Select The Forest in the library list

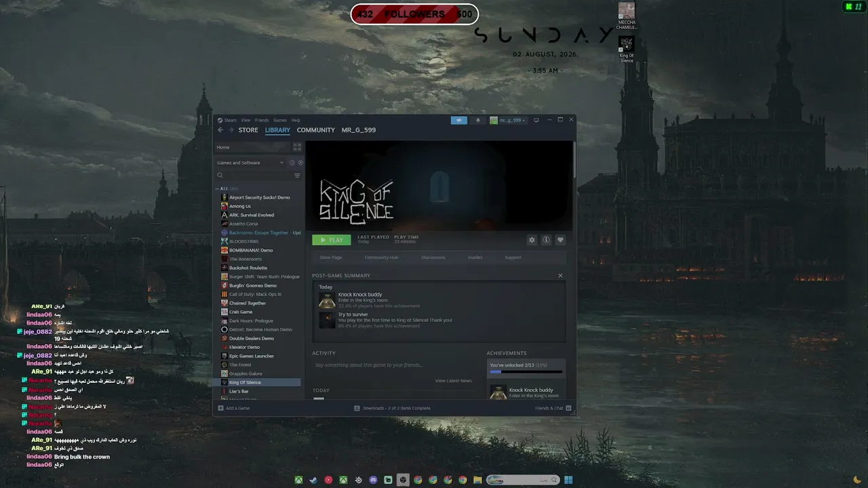(240, 365)
